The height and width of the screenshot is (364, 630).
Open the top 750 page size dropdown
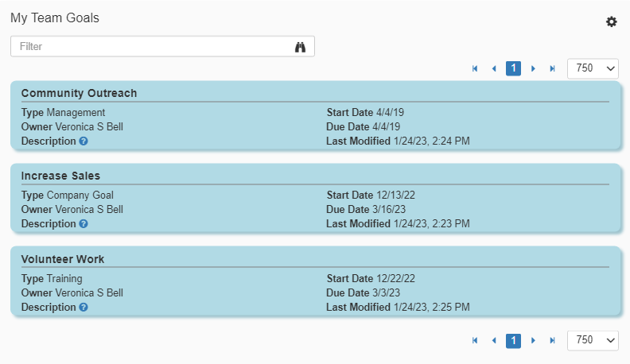593,68
